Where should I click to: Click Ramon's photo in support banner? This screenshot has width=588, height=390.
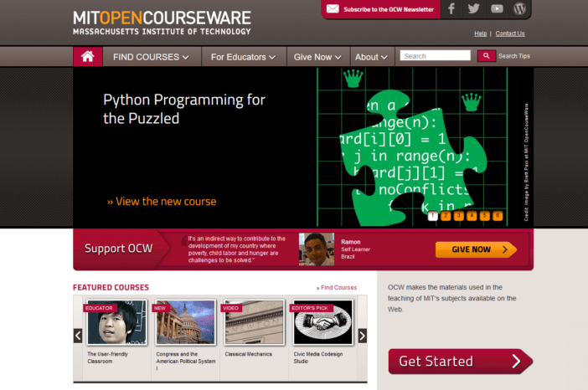pyautogui.click(x=317, y=249)
